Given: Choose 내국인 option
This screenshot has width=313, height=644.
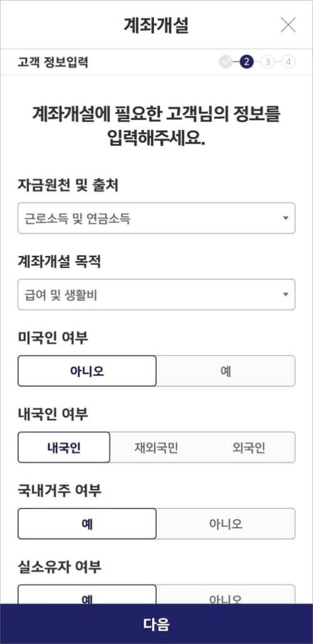Looking at the screenshot, I should coord(64,447).
